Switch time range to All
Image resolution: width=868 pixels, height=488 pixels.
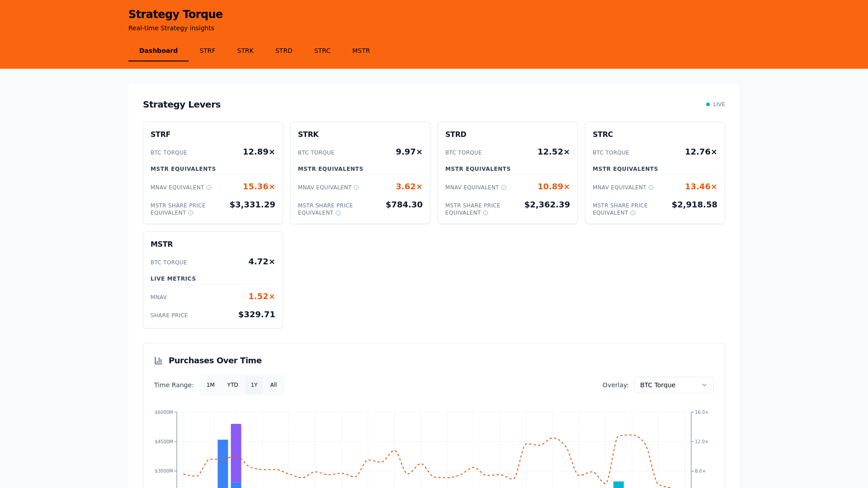click(274, 385)
